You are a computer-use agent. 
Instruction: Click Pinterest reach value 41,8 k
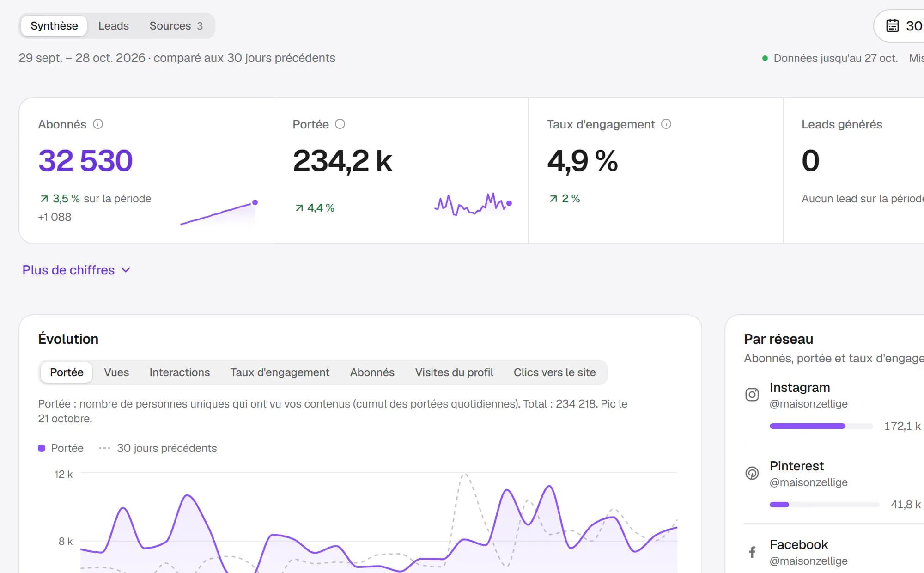click(x=906, y=505)
